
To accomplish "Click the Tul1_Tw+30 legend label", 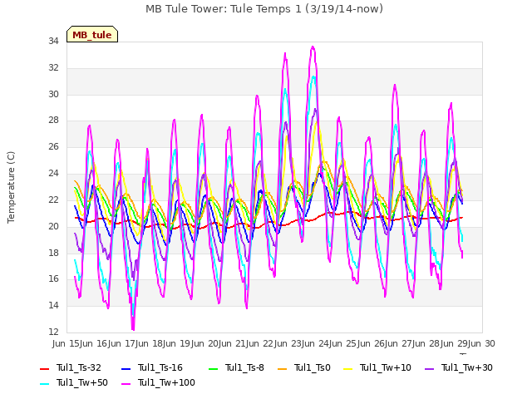I will [467, 367].
